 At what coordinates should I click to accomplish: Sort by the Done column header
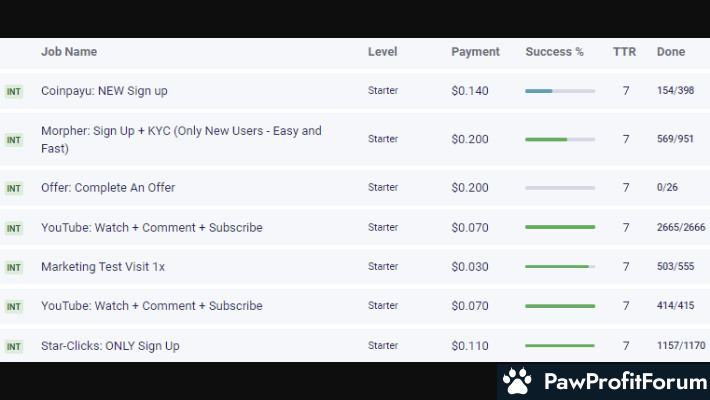tap(671, 52)
